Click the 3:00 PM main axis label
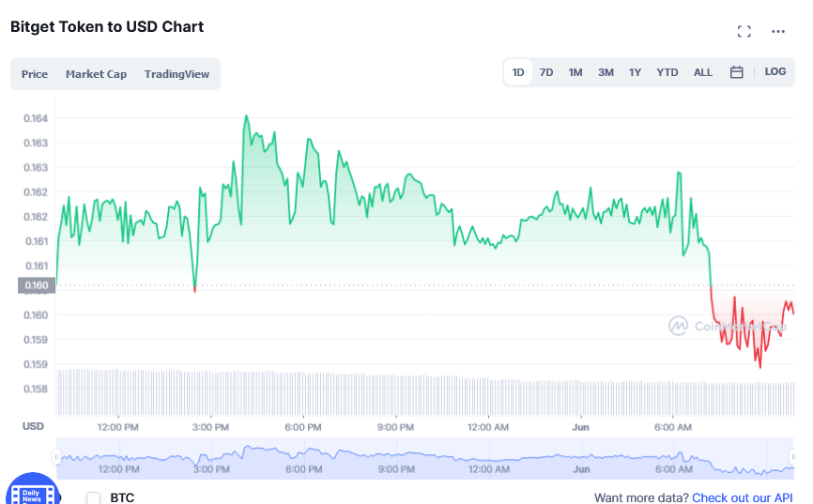Image resolution: width=813 pixels, height=504 pixels. (x=210, y=427)
